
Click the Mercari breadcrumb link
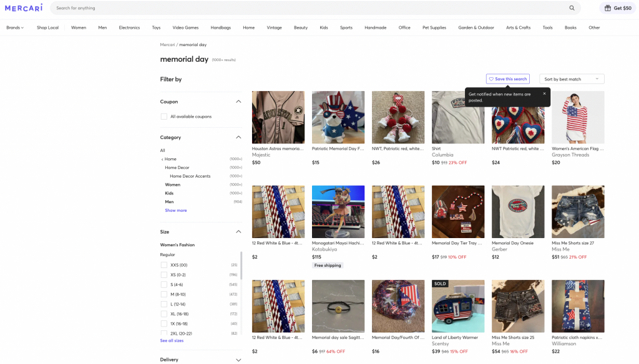pyautogui.click(x=167, y=45)
